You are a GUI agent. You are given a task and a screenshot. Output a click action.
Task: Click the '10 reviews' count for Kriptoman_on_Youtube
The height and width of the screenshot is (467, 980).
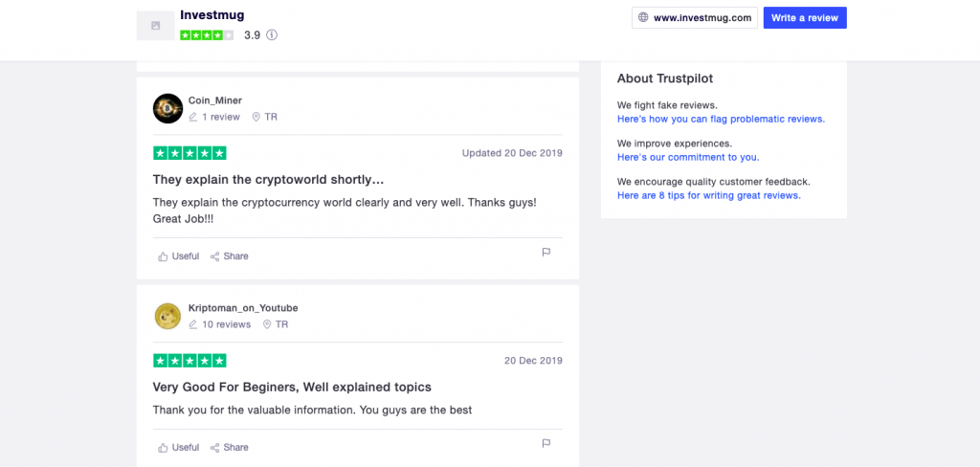[226, 324]
